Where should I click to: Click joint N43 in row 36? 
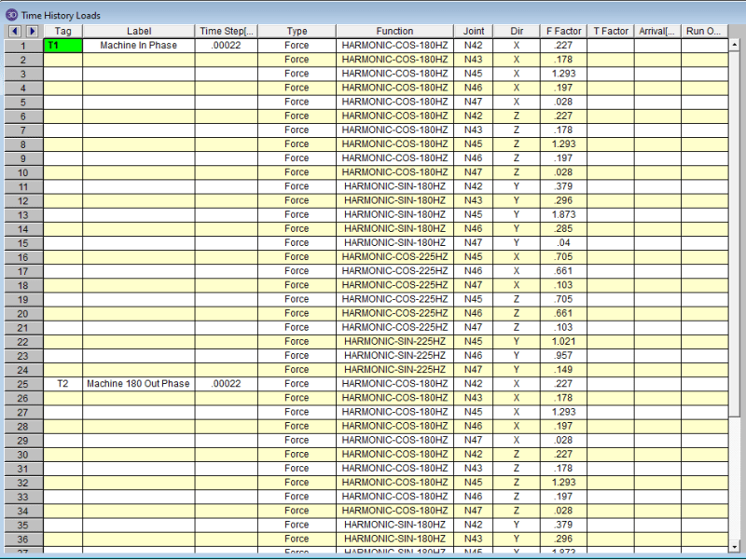pyautogui.click(x=474, y=539)
